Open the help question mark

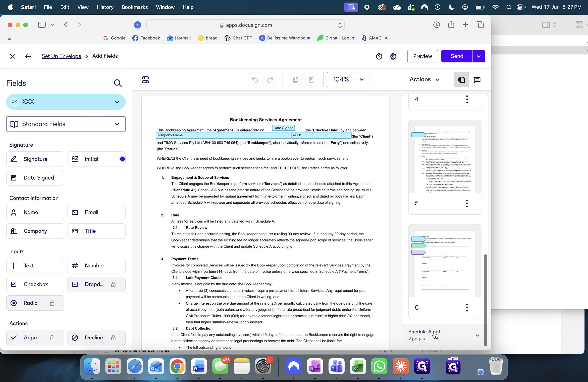pos(379,56)
